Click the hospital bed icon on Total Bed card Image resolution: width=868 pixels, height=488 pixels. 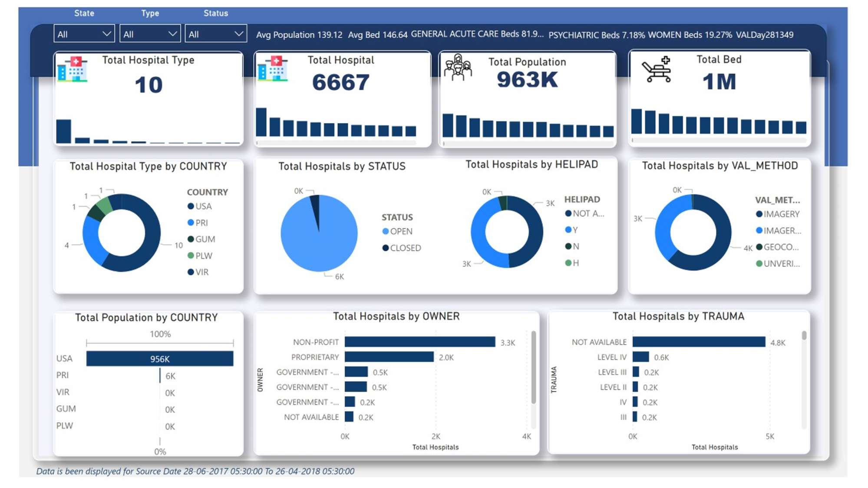pyautogui.click(x=657, y=69)
